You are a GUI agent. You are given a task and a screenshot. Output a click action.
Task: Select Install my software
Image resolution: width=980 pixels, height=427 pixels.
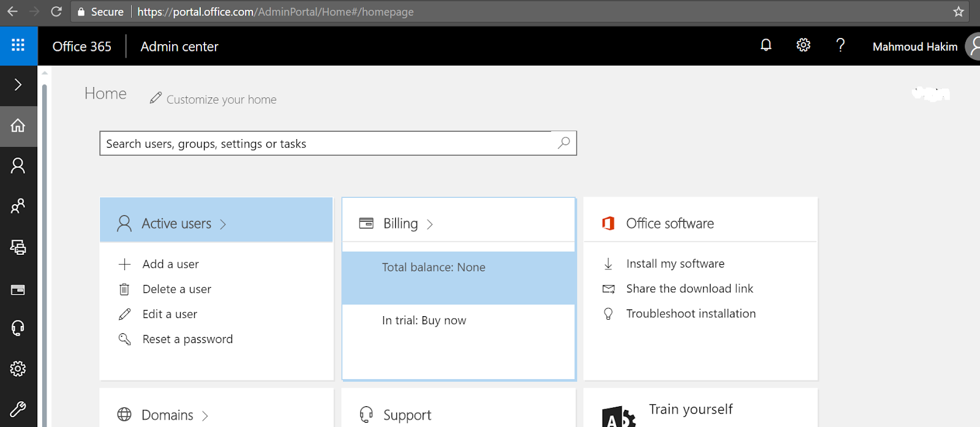coord(675,263)
